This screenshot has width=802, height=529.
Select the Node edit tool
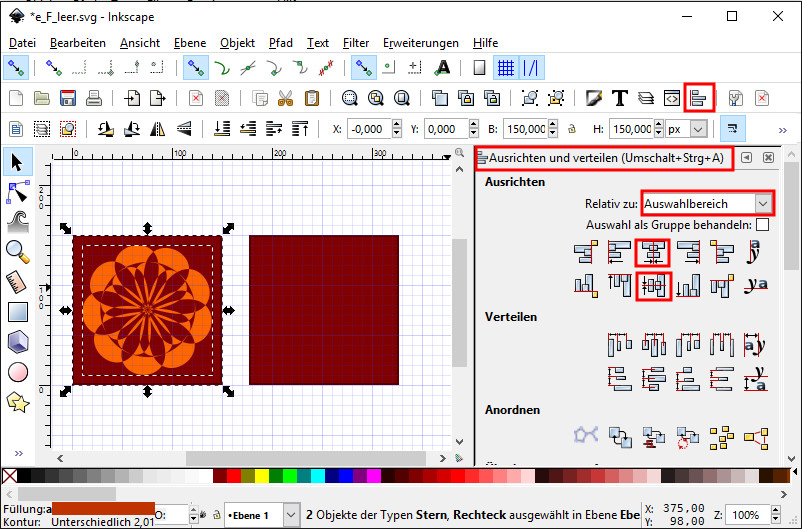click(x=17, y=192)
